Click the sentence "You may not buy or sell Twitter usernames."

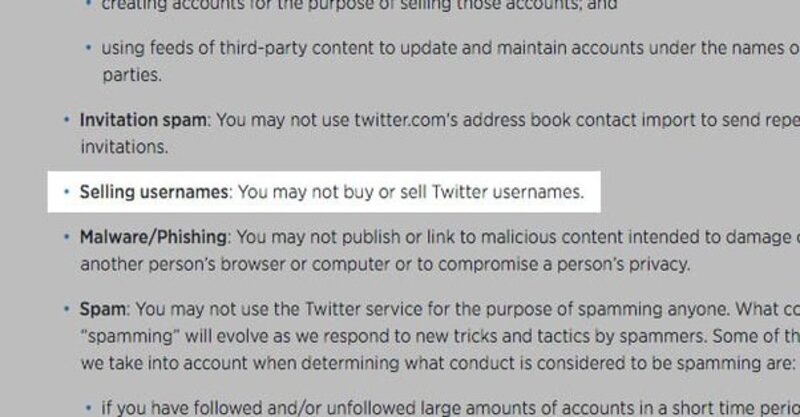point(410,191)
